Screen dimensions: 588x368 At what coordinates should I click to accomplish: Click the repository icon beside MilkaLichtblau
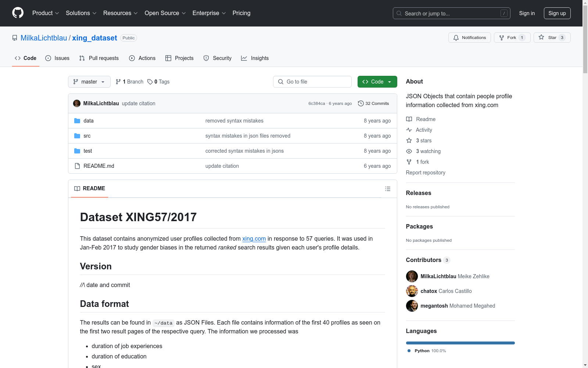[15, 38]
